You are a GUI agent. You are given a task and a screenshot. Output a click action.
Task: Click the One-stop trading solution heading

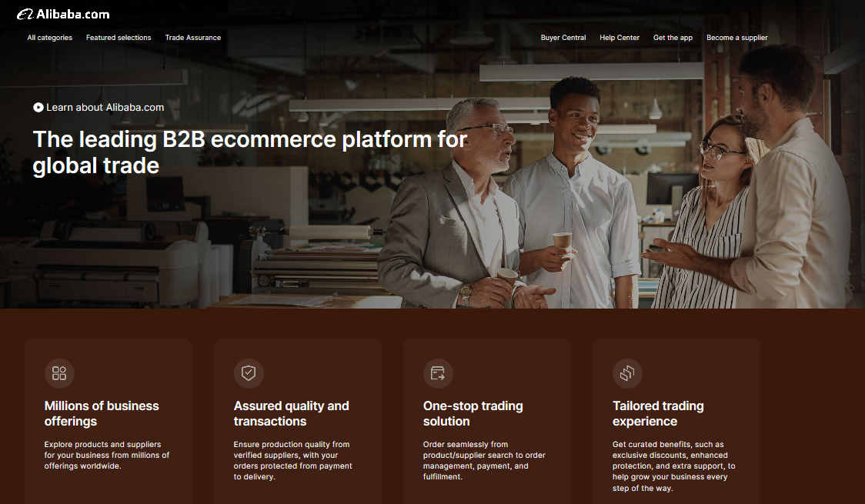pyautogui.click(x=473, y=413)
